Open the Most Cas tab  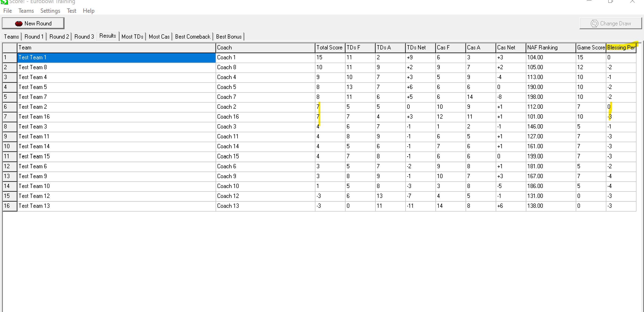(159, 36)
